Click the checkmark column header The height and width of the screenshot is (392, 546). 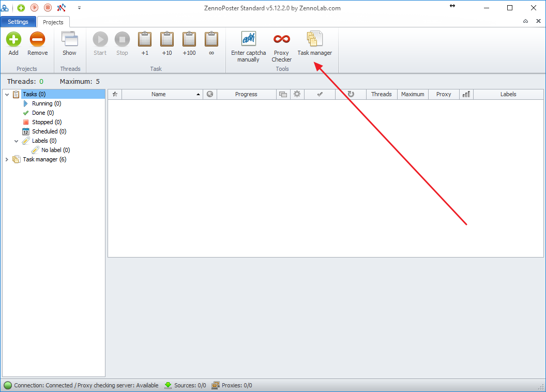[320, 94]
